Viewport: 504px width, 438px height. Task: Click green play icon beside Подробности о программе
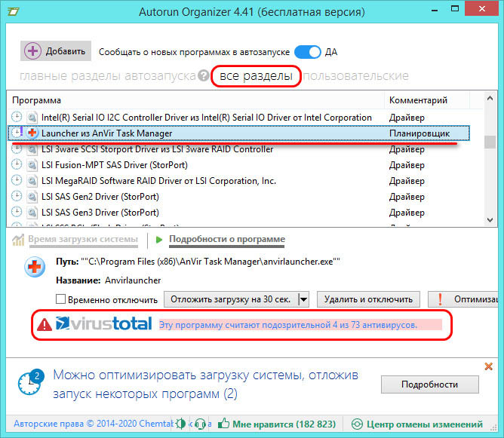(x=158, y=240)
